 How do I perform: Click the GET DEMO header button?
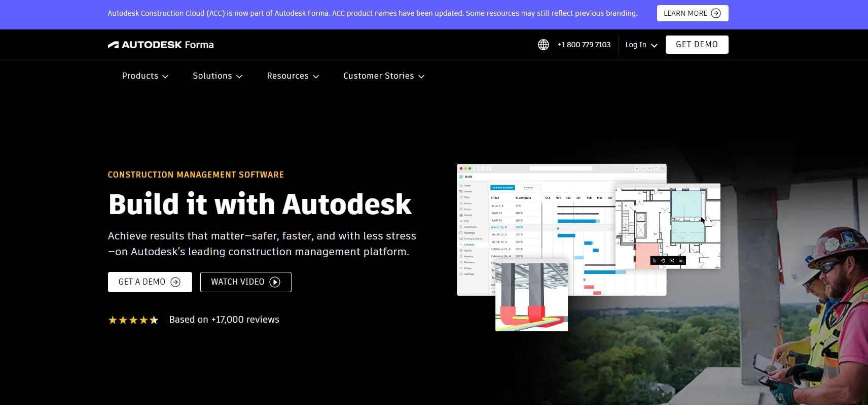pyautogui.click(x=697, y=45)
